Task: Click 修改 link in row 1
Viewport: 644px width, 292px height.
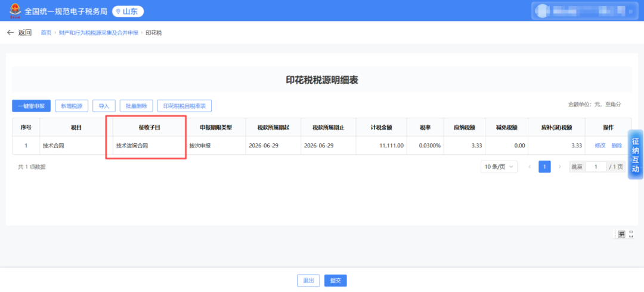Action: (x=600, y=146)
